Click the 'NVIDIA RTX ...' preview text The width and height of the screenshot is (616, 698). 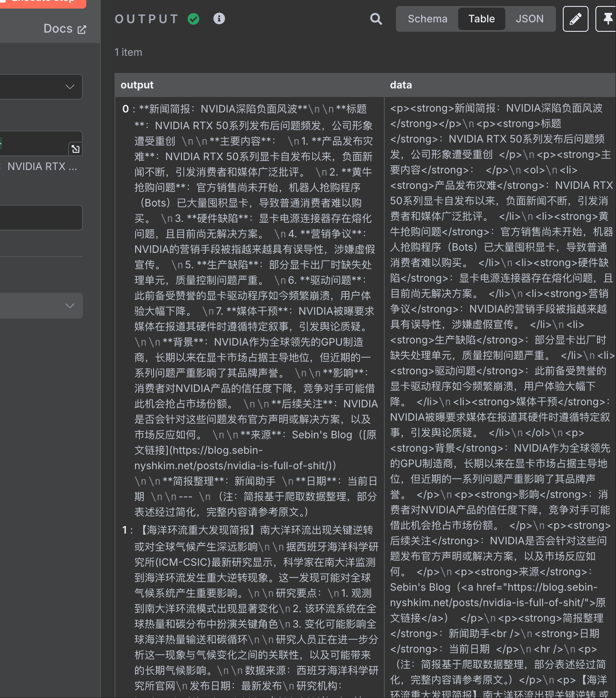pyautogui.click(x=42, y=167)
